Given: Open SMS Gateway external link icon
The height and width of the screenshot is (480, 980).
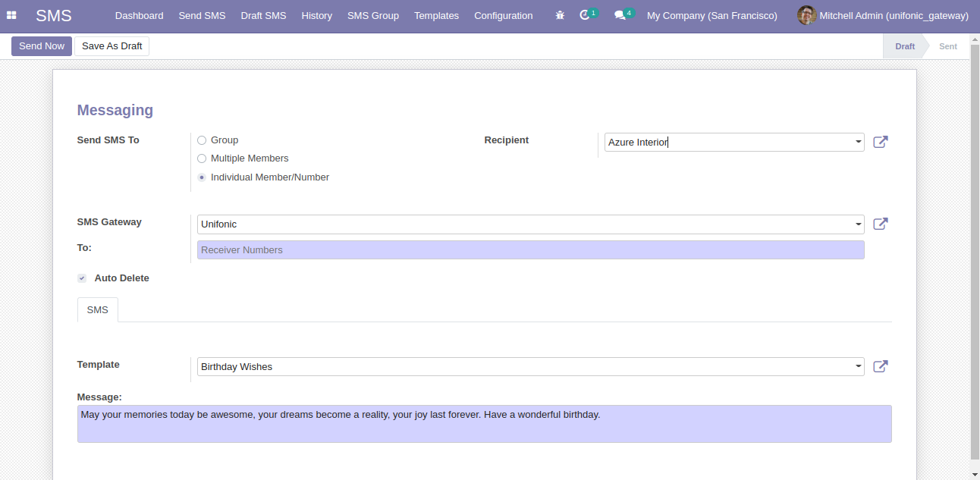Looking at the screenshot, I should coord(880,224).
